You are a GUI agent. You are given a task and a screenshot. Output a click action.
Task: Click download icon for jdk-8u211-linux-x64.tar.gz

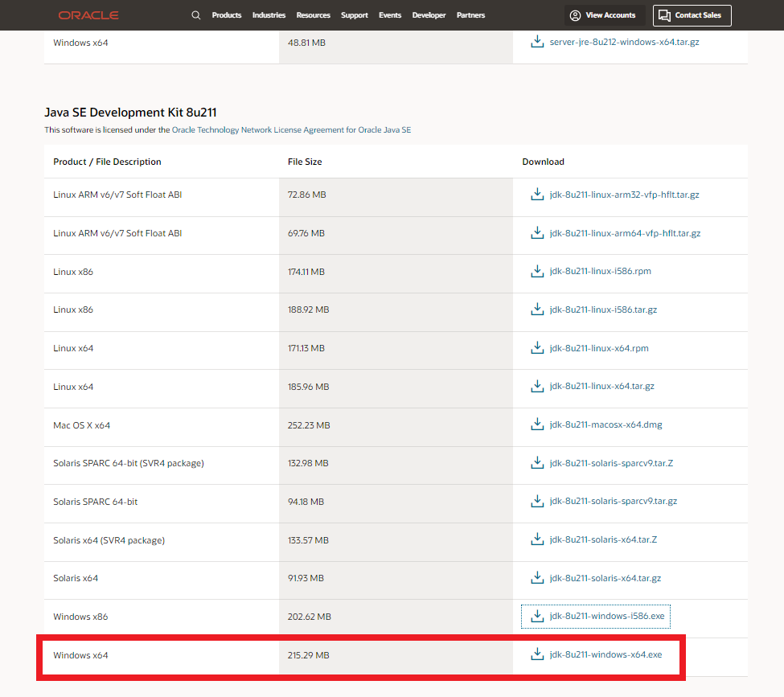click(x=537, y=386)
